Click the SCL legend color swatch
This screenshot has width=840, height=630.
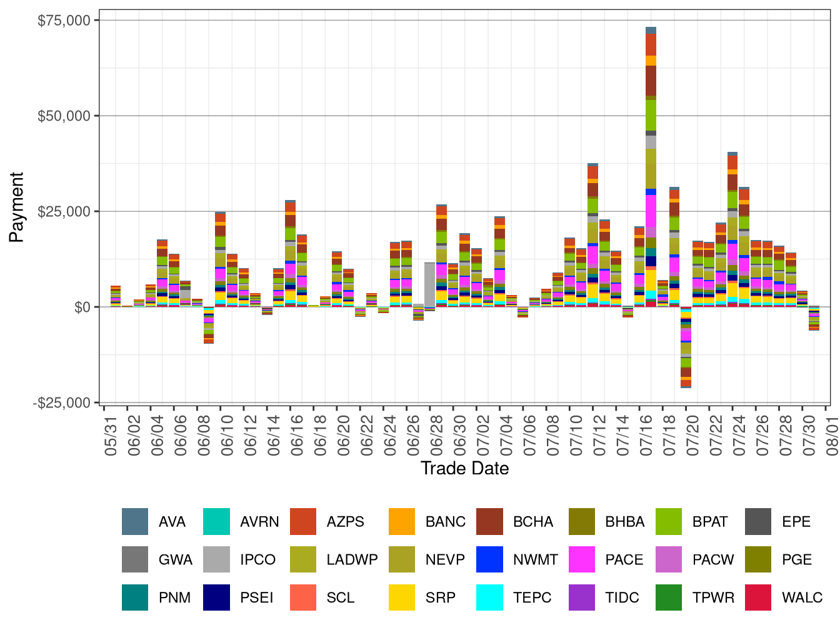[x=303, y=597]
